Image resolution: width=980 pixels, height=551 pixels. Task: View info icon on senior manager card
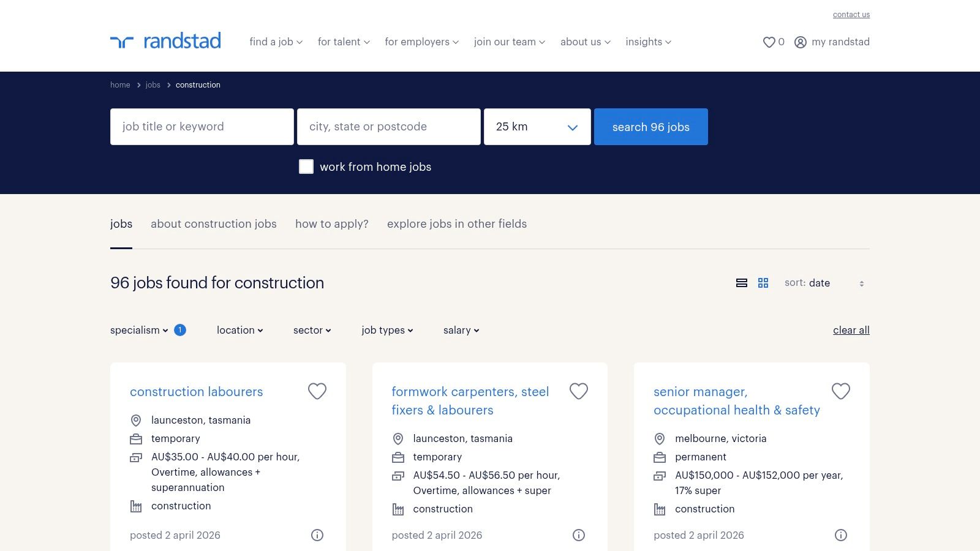pos(840,535)
